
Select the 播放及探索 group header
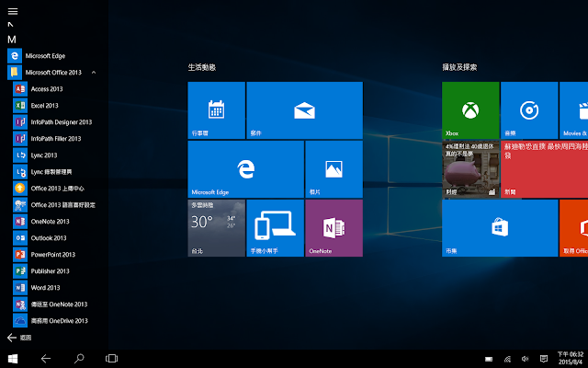pos(459,67)
